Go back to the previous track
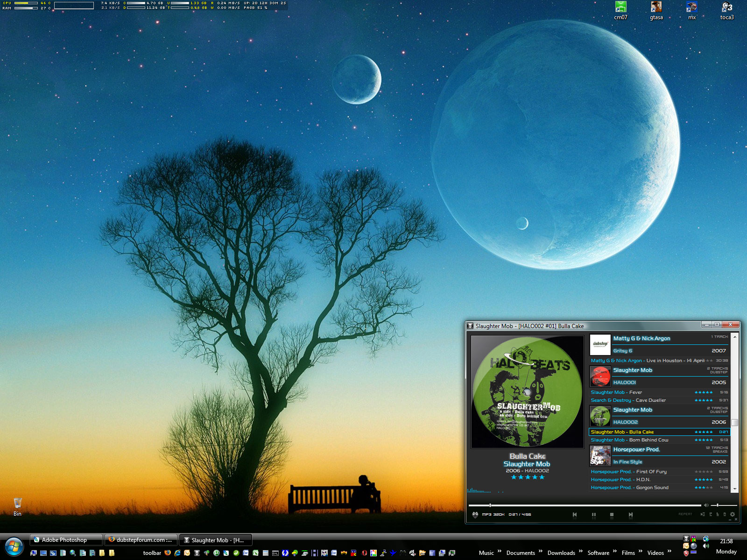The width and height of the screenshot is (747, 560). coord(575,515)
